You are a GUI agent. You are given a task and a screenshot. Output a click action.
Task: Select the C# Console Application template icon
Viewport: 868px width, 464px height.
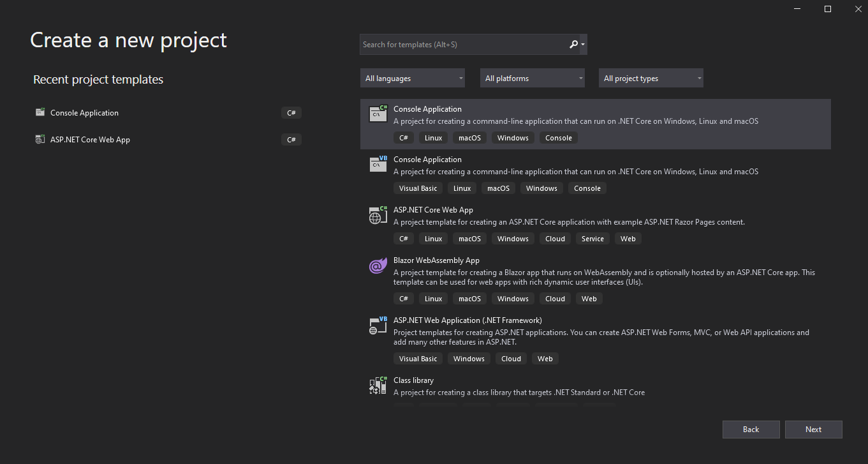(378, 114)
